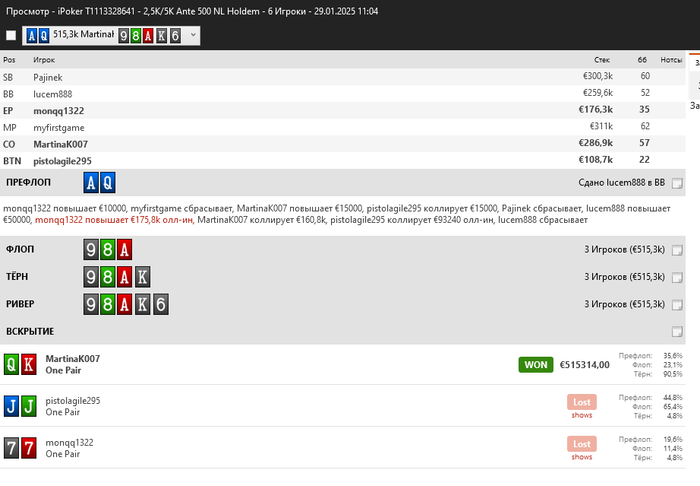Toggle the note box on the ФЛОП row
700x486 pixels.
pos(677,250)
